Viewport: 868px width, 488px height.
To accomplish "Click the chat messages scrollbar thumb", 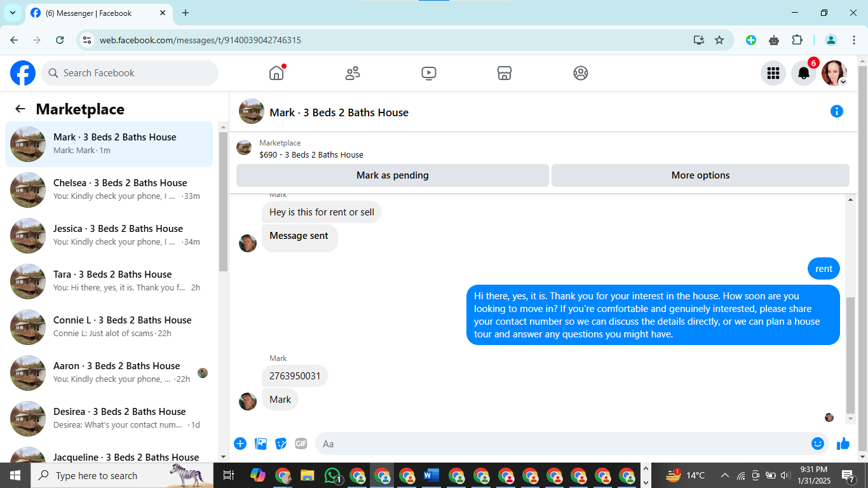I will 851,354.
